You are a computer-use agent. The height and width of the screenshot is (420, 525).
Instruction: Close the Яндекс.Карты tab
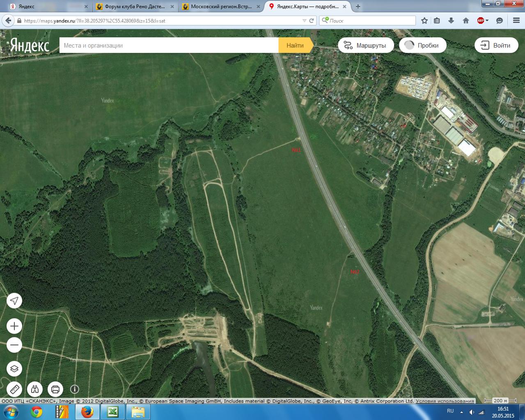(x=344, y=7)
